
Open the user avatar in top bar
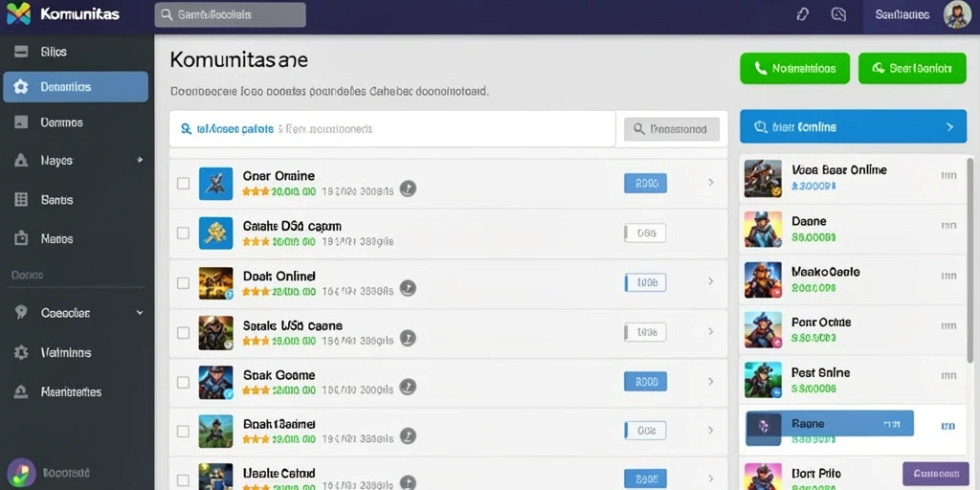tap(956, 14)
